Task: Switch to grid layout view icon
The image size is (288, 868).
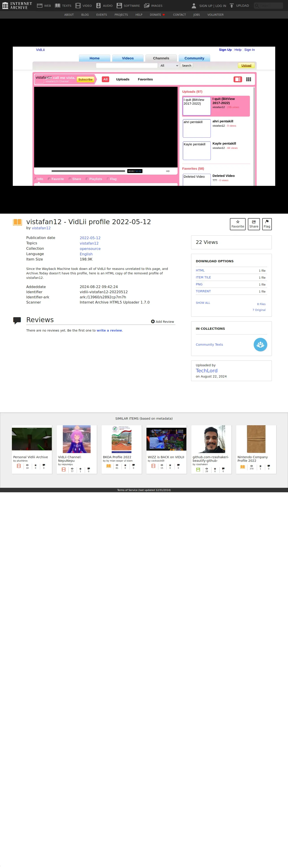Action: [249, 80]
